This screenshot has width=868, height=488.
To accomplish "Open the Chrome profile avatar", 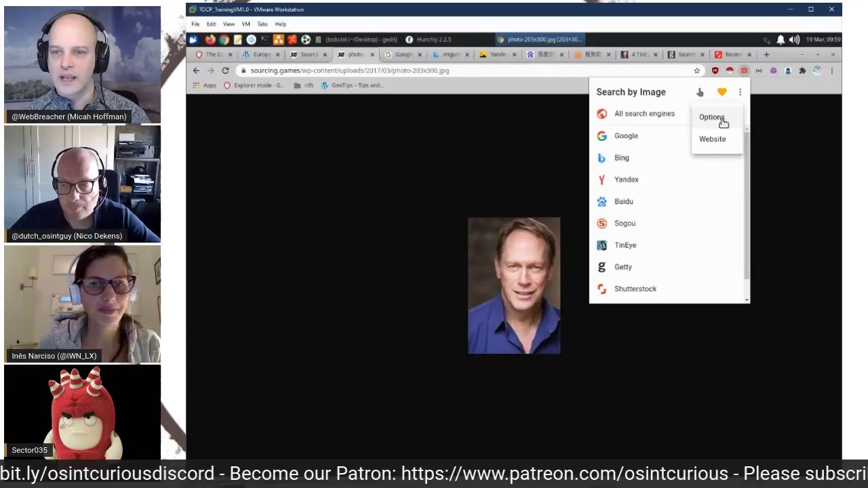I will pos(817,70).
